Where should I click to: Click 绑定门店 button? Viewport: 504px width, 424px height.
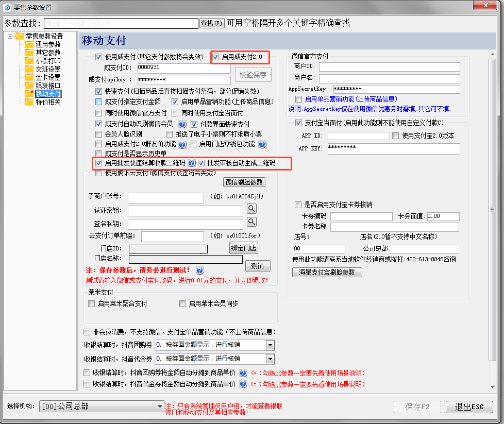click(x=243, y=248)
